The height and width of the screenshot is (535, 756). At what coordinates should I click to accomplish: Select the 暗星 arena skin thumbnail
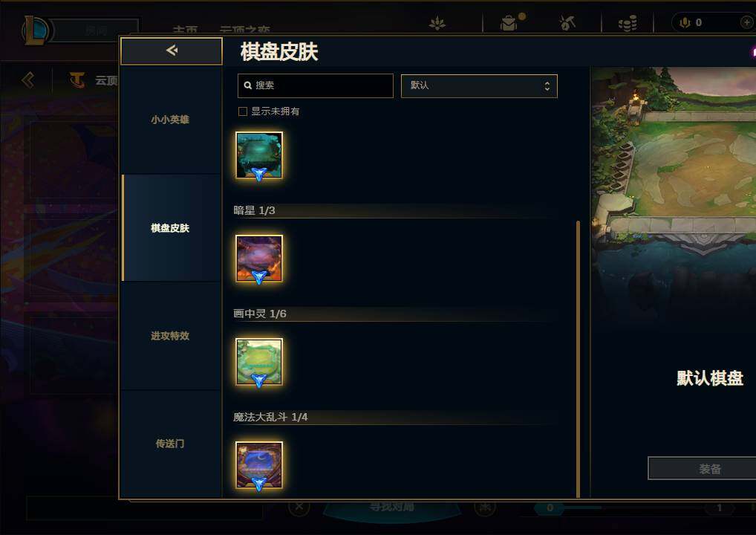tap(259, 259)
